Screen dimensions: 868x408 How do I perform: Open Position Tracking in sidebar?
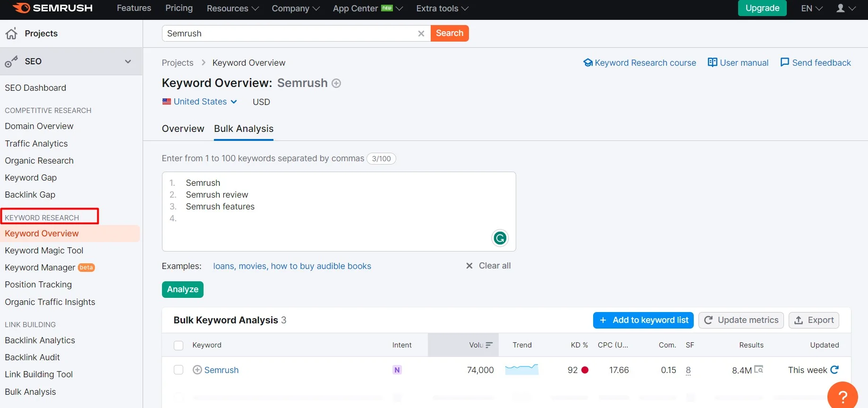(38, 285)
